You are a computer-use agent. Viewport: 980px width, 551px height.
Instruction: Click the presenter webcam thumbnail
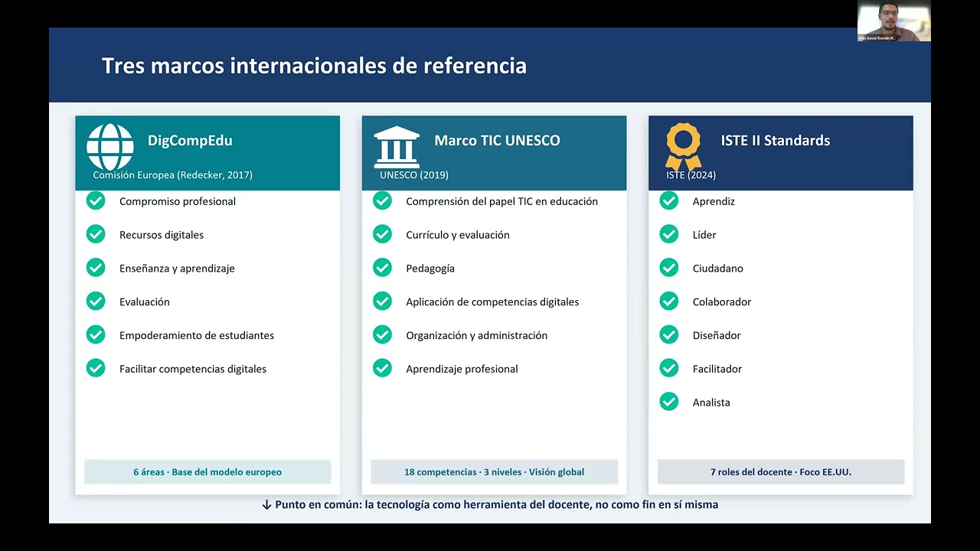tap(893, 21)
